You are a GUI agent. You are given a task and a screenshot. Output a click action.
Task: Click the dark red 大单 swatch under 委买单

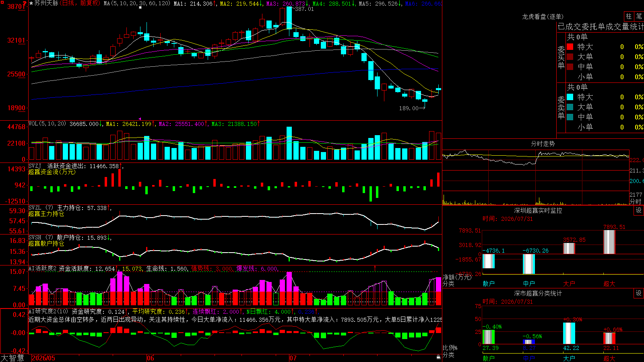[x=570, y=57]
